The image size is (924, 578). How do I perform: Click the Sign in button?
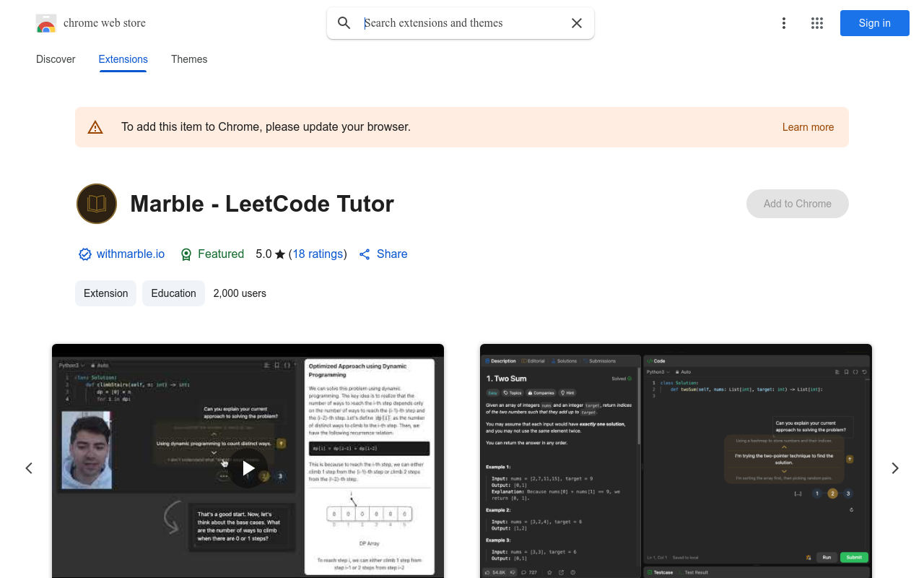coord(875,23)
